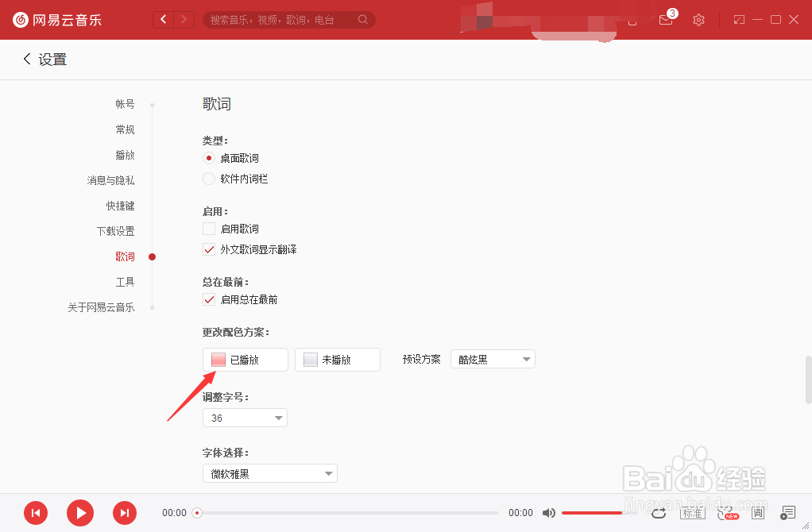The width and height of the screenshot is (812, 532).
Task: Open the play queue panel icon
Action: [x=787, y=513]
